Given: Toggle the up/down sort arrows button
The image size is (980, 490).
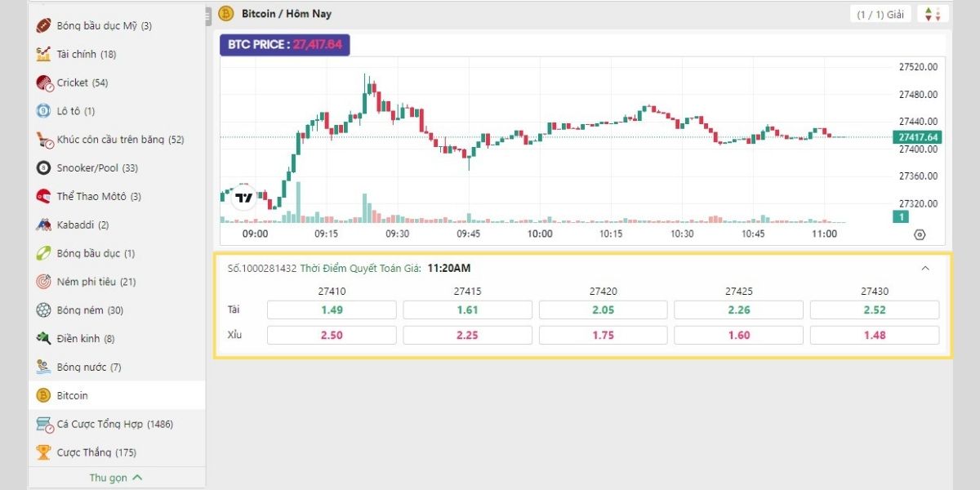Looking at the screenshot, I should [932, 14].
